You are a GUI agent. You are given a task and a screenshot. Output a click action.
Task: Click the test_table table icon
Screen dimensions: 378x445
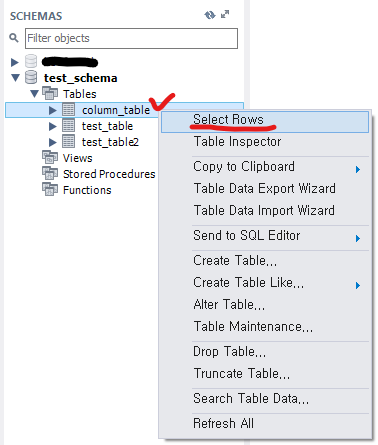point(69,126)
